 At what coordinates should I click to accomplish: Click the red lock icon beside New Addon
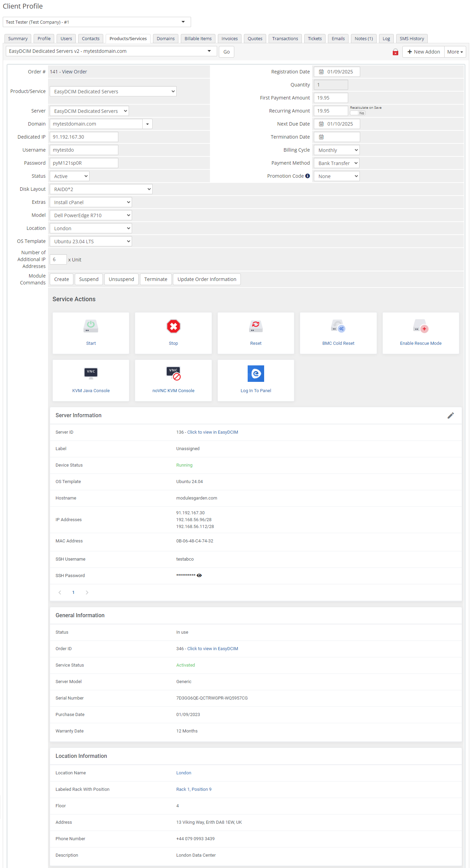click(396, 52)
